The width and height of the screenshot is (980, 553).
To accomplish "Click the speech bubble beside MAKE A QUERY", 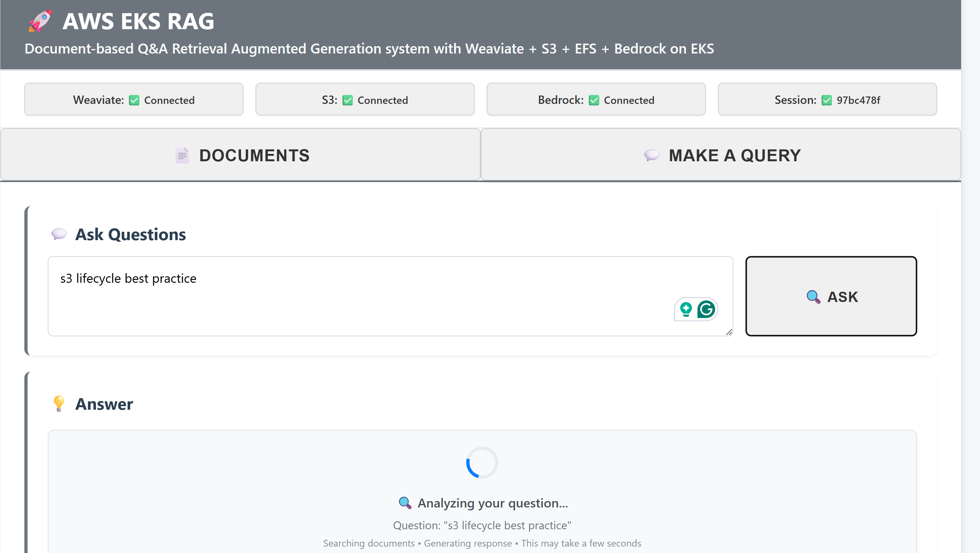I will tap(651, 155).
